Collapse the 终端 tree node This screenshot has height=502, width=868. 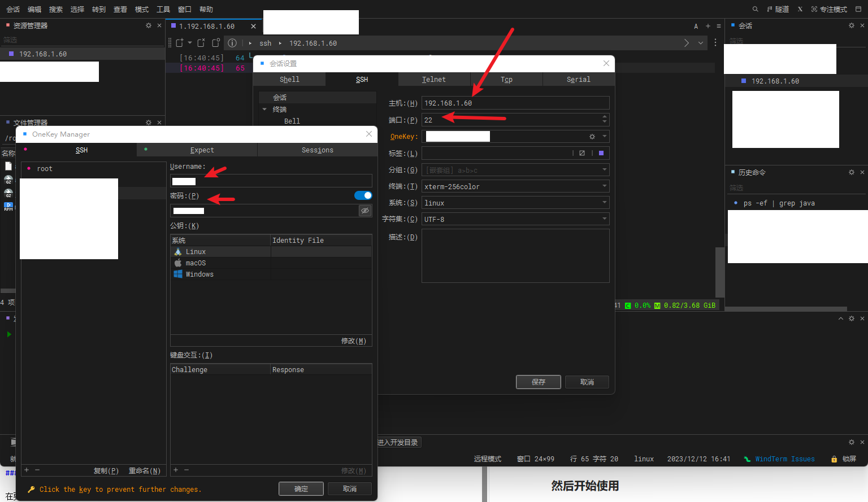[264, 109]
